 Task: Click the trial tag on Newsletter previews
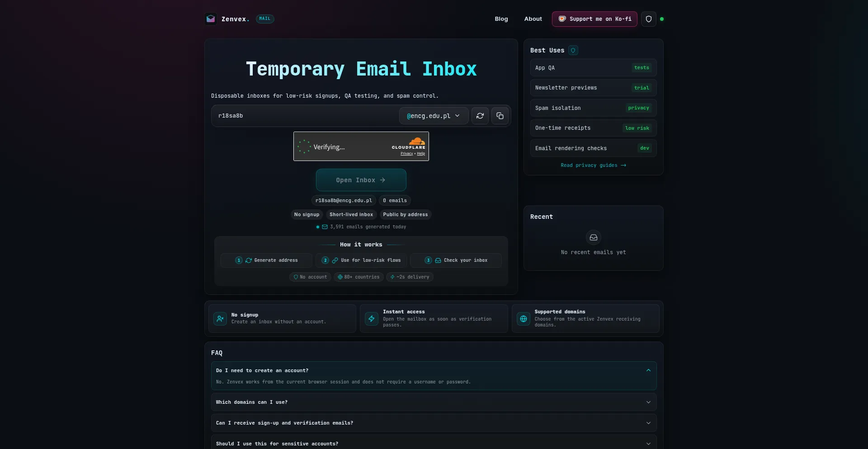(x=642, y=88)
